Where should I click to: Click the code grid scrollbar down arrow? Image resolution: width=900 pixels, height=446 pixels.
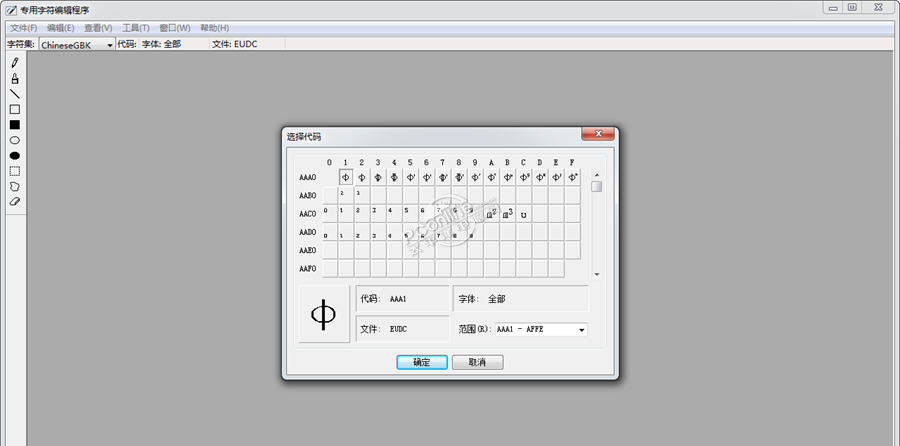[597, 274]
